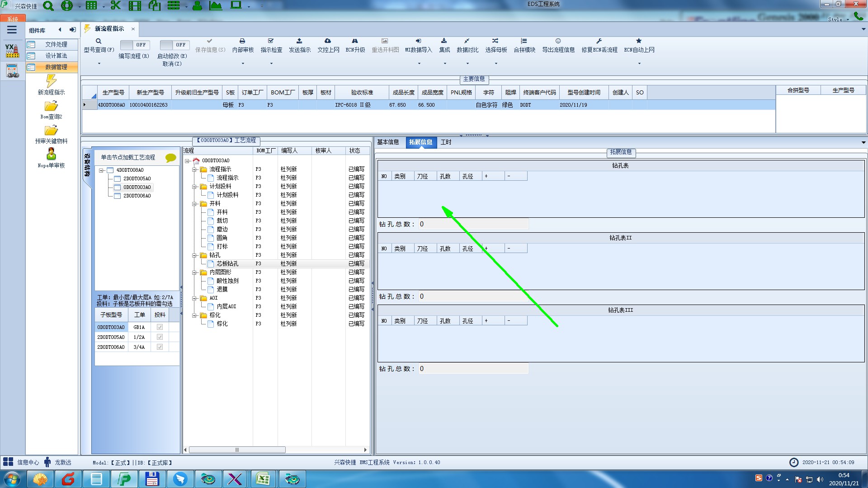Screen dimensions: 868x488
Task: Collapse 4D0DT008A0 node in structure tree
Action: click(101, 170)
